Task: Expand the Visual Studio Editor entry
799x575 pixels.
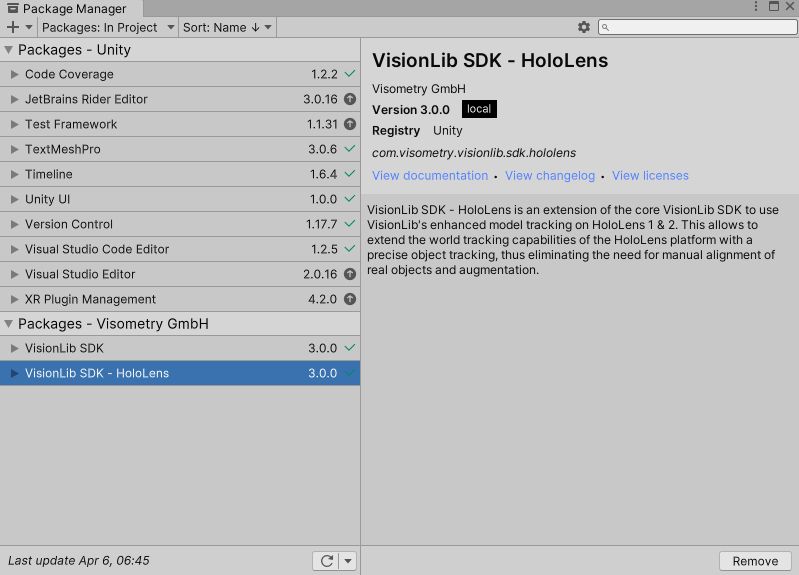Action: click(x=14, y=274)
